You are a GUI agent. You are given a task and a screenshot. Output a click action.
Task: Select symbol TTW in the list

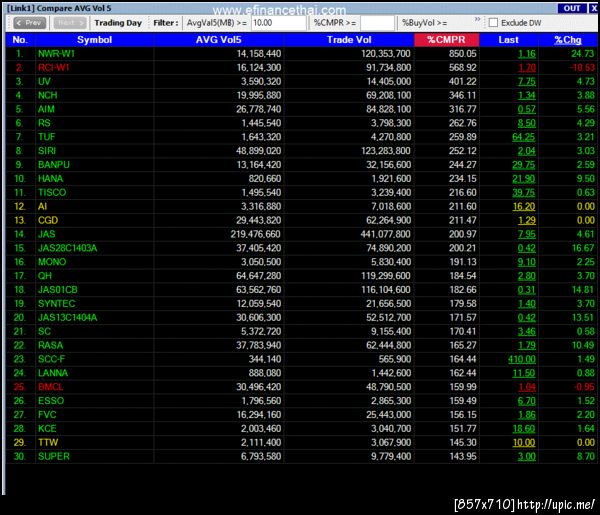48,443
